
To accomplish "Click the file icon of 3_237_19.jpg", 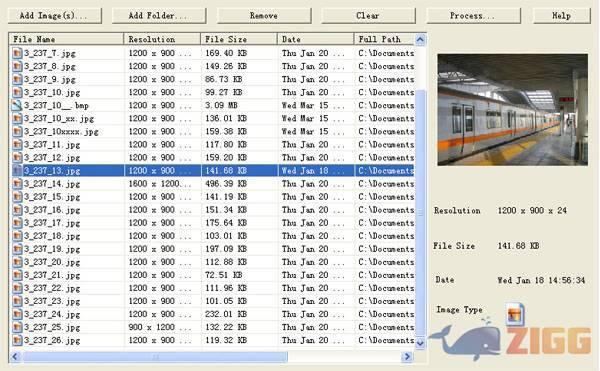I will point(17,249).
